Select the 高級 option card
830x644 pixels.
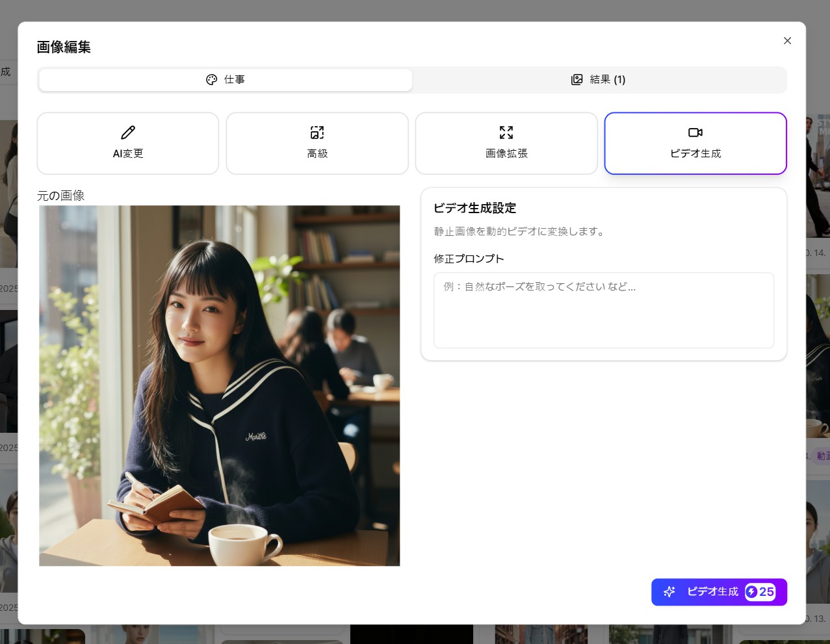coord(317,144)
